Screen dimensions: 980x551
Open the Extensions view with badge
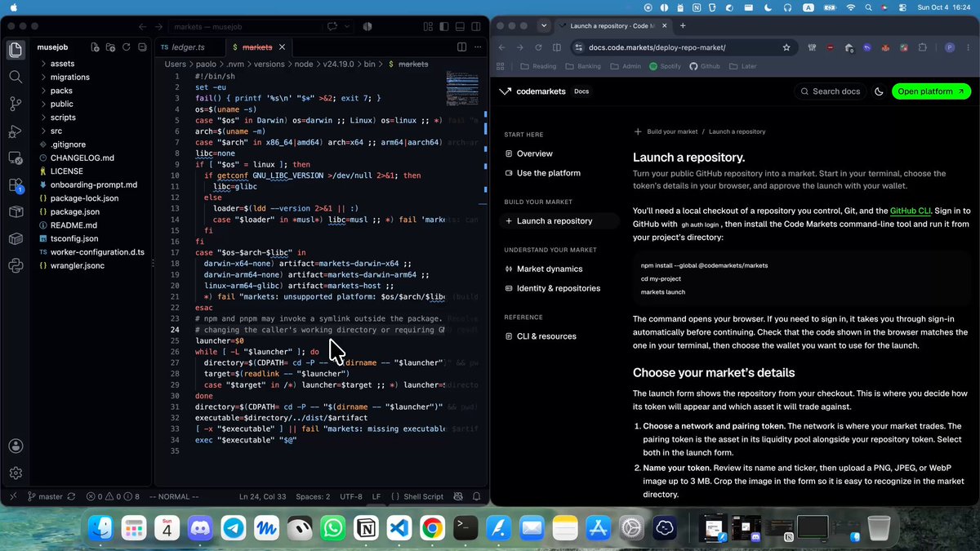16,185
